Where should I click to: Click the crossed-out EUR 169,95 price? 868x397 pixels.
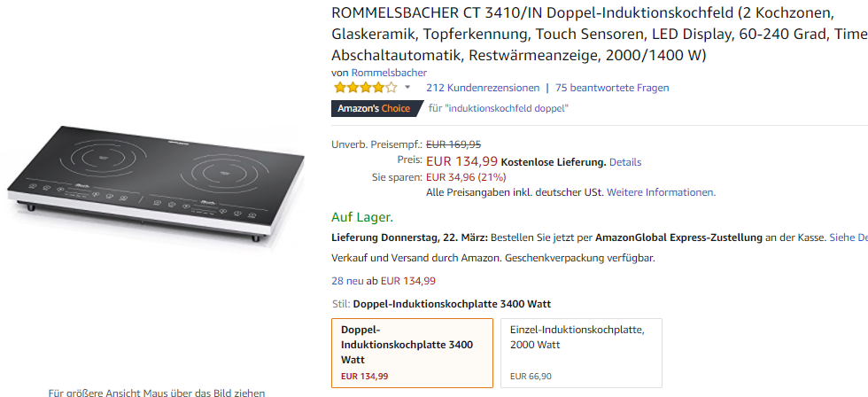pos(453,144)
